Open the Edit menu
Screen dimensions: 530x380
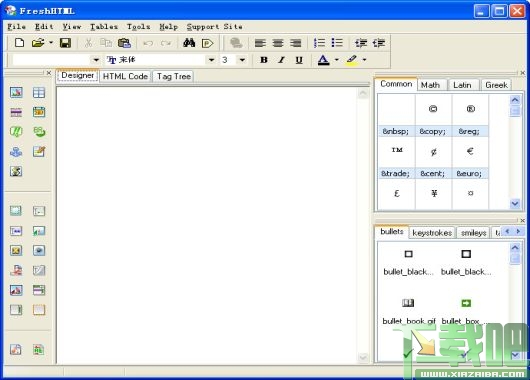point(44,27)
